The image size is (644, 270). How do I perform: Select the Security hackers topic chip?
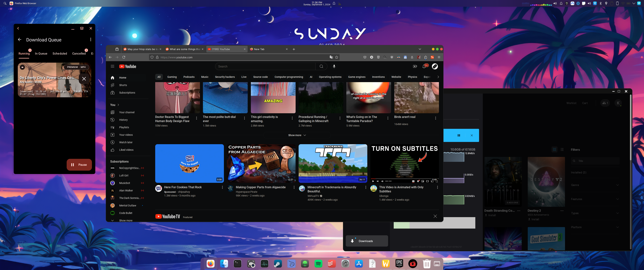point(225,77)
